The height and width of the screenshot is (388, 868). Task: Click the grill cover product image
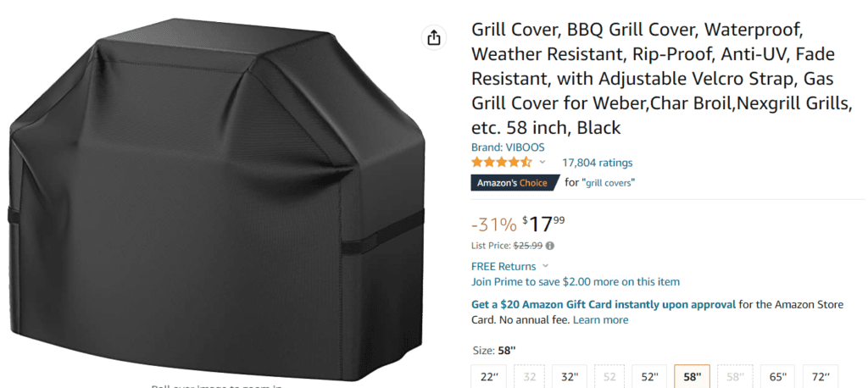[x=217, y=199]
